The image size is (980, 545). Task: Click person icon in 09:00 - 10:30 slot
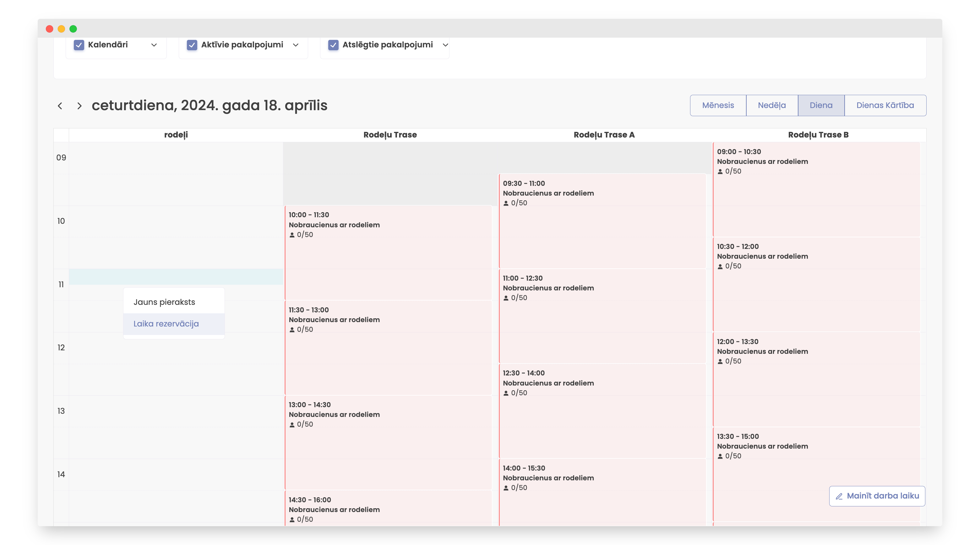(x=720, y=171)
